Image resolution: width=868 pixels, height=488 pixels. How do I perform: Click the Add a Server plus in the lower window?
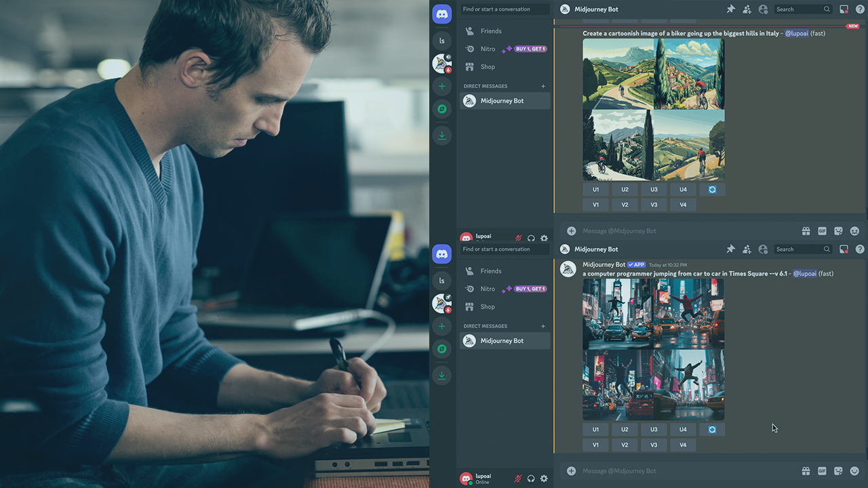click(441, 326)
